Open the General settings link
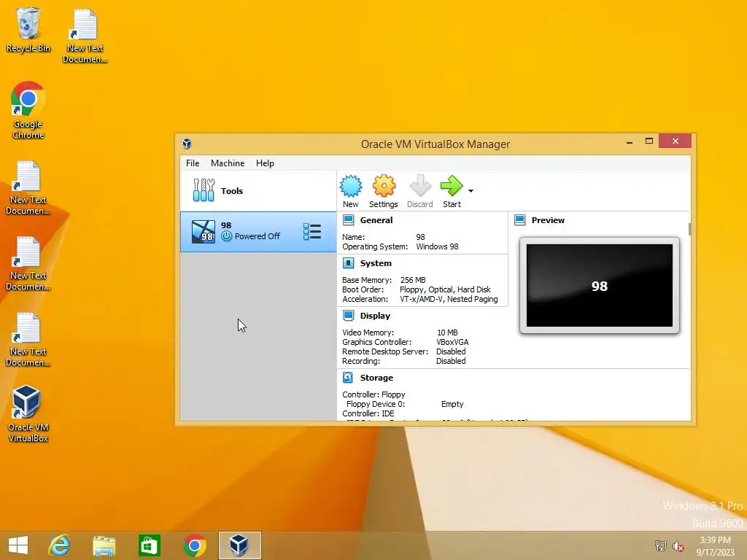The image size is (747, 560). click(x=376, y=220)
